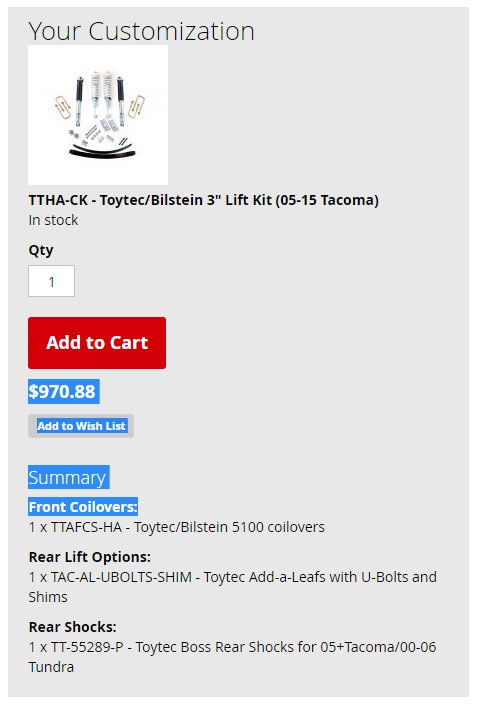The image size is (477, 706).
Task: Click the TAC-AL-UBOLTS-SHIM Add-a-Leafs summary entry
Action: [x=232, y=587]
